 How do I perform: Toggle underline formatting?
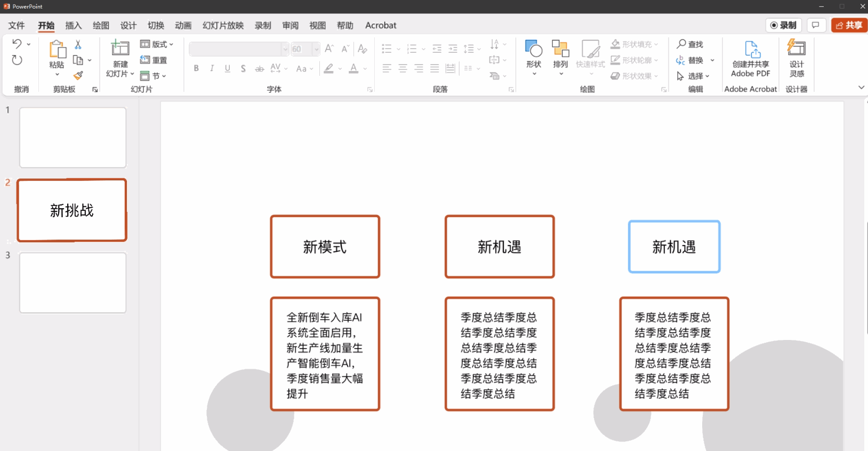click(228, 68)
